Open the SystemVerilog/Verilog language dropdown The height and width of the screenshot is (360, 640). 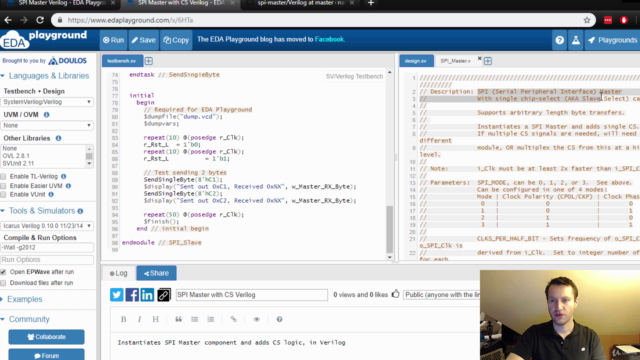(47, 102)
